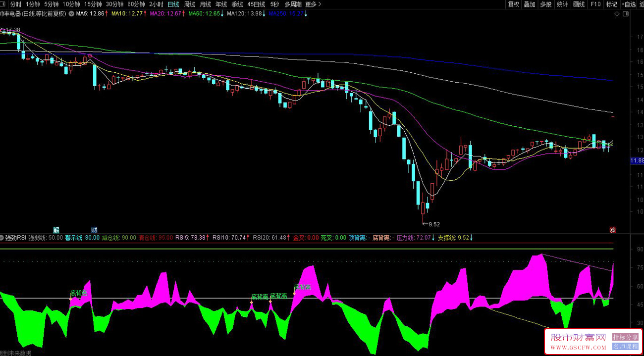This screenshot has height=356, width=644.
Task: Switch to 月线 monthly chart
Action: [x=205, y=4]
